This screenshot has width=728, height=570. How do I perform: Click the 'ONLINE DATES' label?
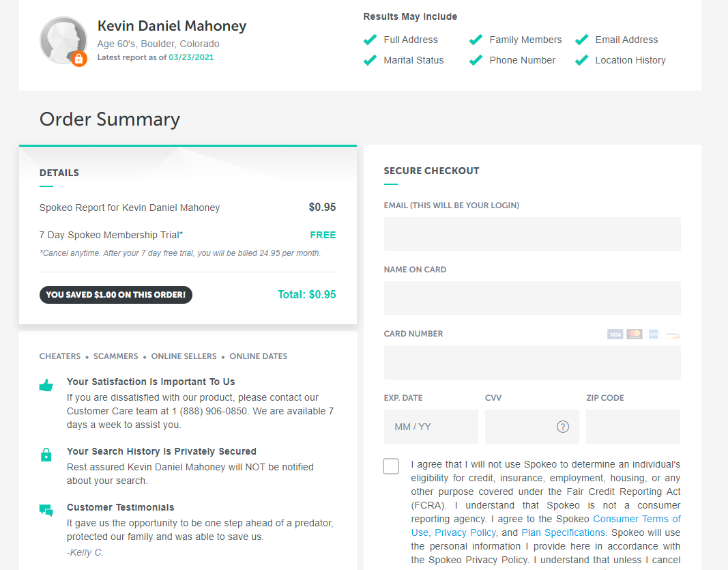click(259, 356)
